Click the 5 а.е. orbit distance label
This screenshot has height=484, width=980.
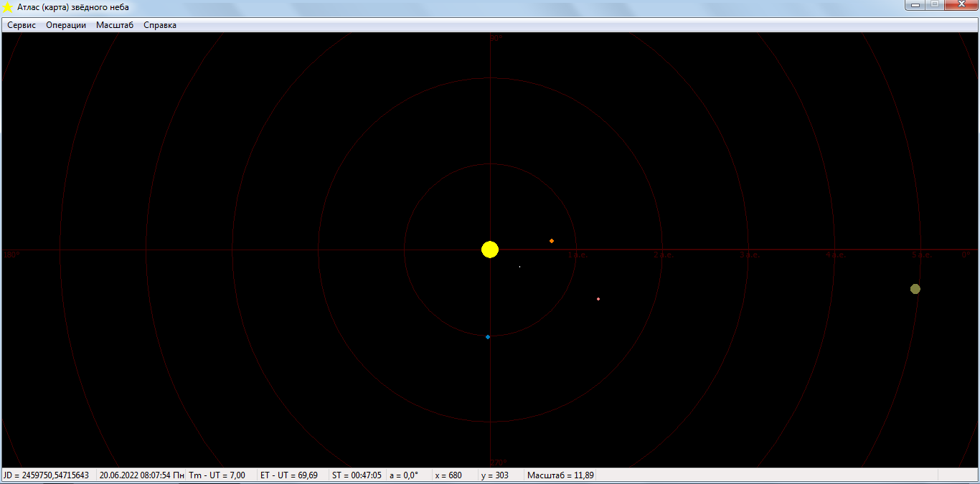click(x=921, y=255)
